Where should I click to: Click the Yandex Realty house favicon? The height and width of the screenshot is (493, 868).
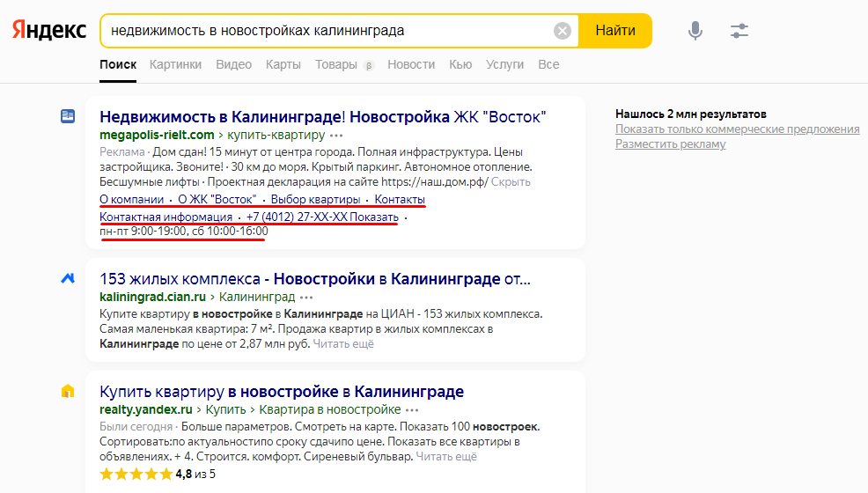coord(68,391)
